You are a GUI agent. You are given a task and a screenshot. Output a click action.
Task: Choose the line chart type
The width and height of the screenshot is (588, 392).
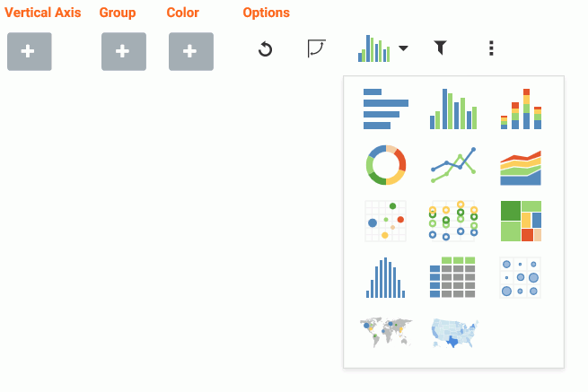click(453, 165)
